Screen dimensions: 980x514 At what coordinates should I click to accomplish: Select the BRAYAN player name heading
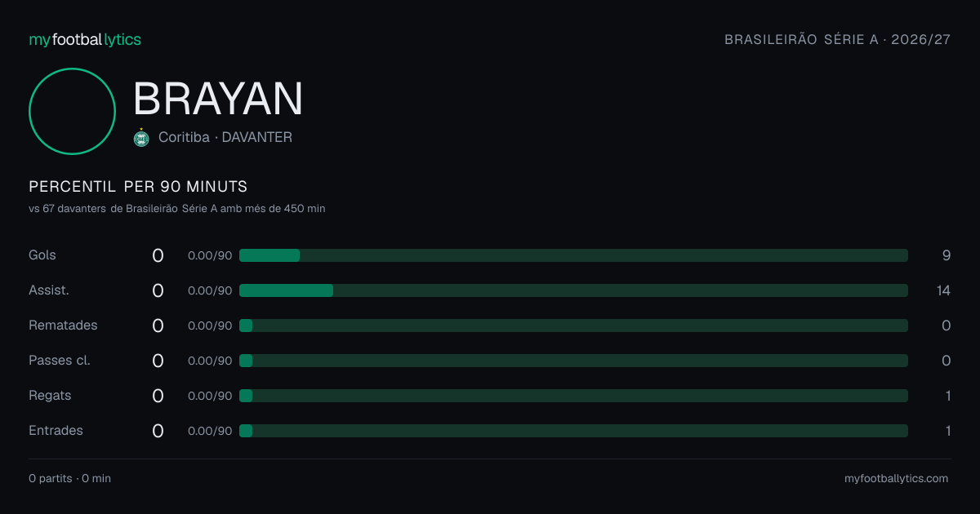[x=218, y=99]
